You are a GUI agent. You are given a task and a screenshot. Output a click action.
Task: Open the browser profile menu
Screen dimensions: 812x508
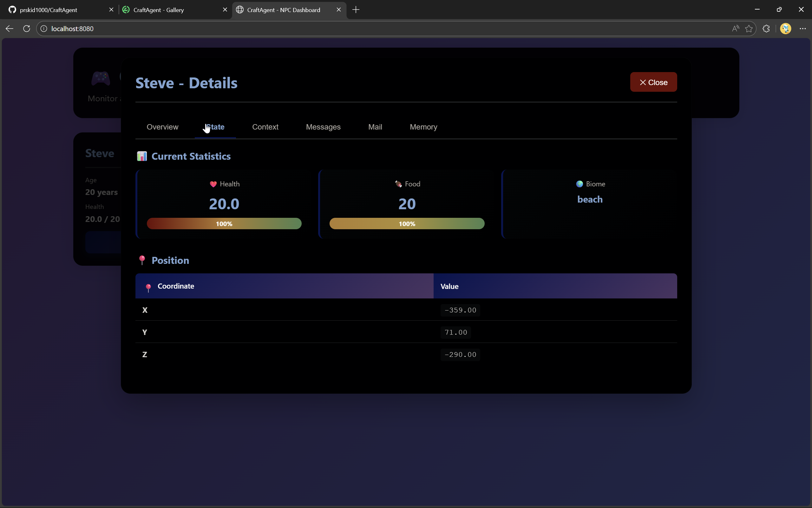(785, 29)
